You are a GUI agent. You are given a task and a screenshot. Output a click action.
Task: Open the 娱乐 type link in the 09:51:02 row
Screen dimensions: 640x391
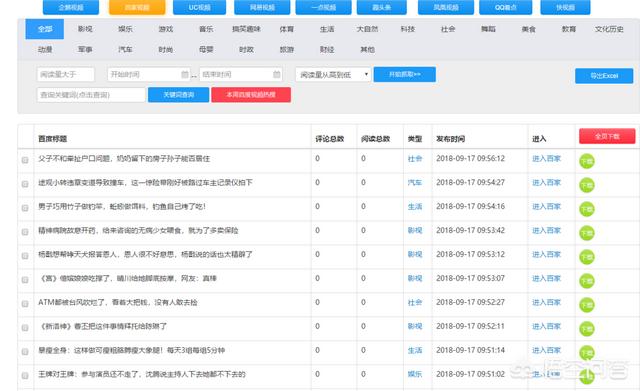click(x=415, y=374)
